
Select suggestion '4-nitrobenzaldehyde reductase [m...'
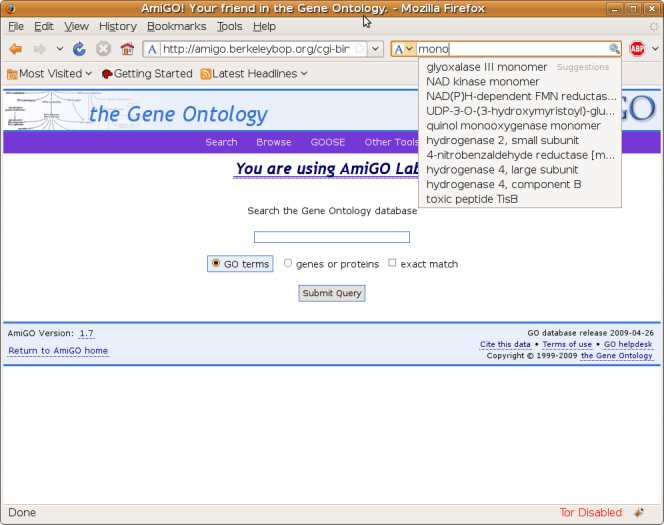[520, 155]
